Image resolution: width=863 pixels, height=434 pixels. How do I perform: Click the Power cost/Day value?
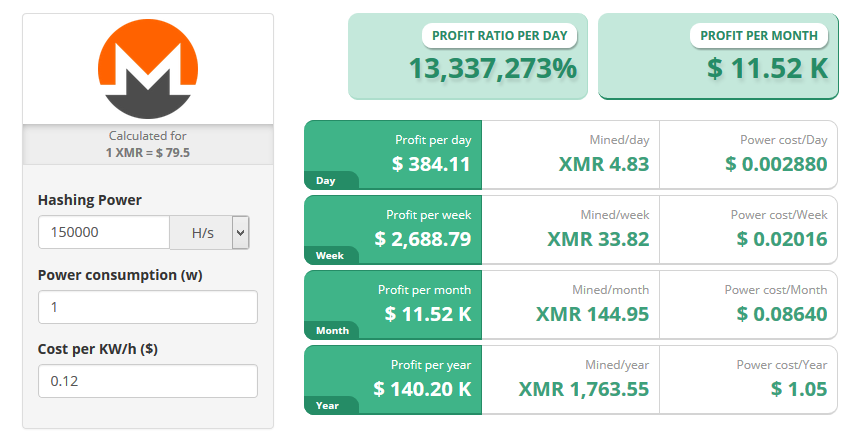click(776, 164)
